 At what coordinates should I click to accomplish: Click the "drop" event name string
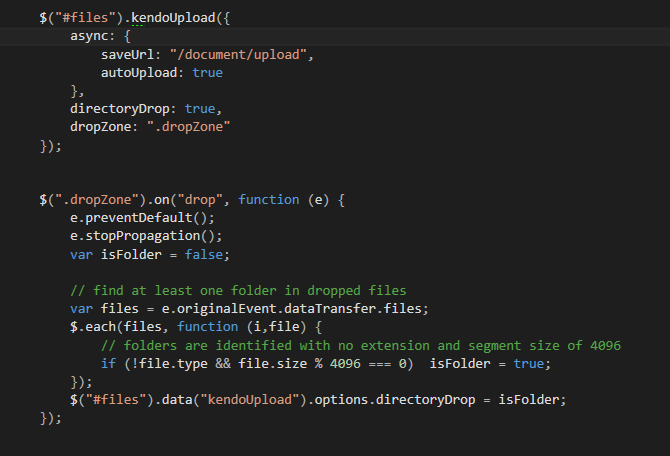pos(200,200)
